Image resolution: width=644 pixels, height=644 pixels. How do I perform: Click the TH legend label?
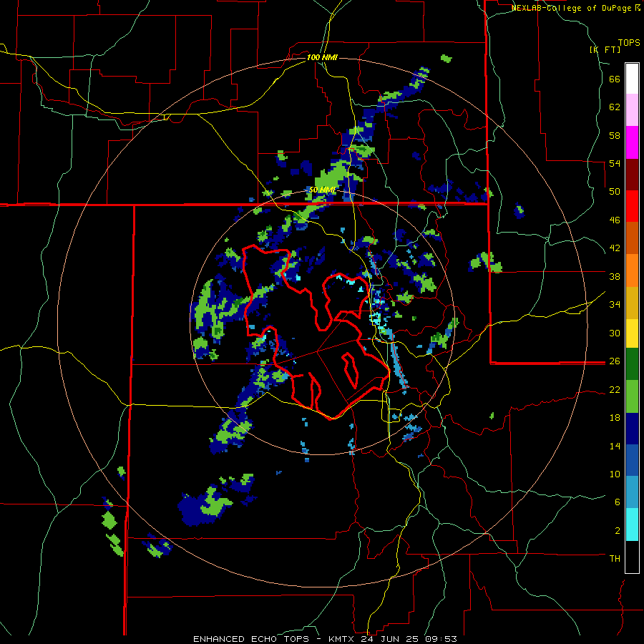615,558
